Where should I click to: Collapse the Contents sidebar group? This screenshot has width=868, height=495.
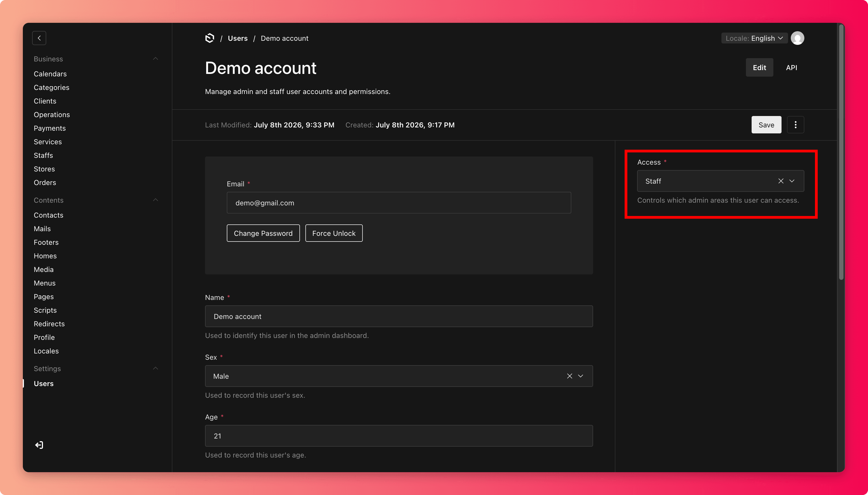click(156, 200)
